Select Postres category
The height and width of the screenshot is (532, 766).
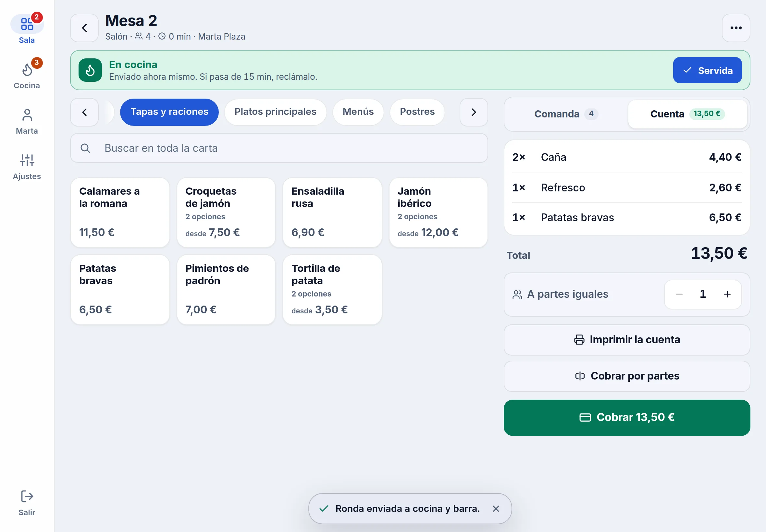[x=417, y=112]
